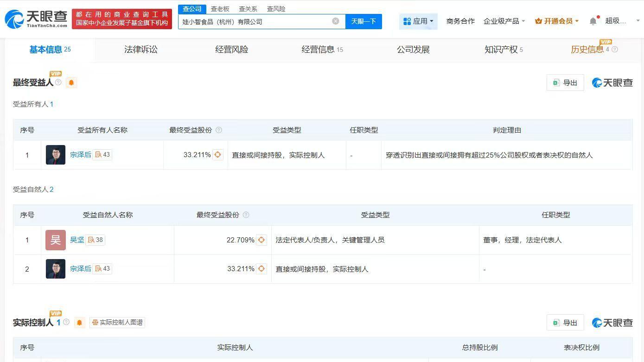The height and width of the screenshot is (362, 644).
Task: Switch to the 经营信息 tab
Action: coord(322,50)
